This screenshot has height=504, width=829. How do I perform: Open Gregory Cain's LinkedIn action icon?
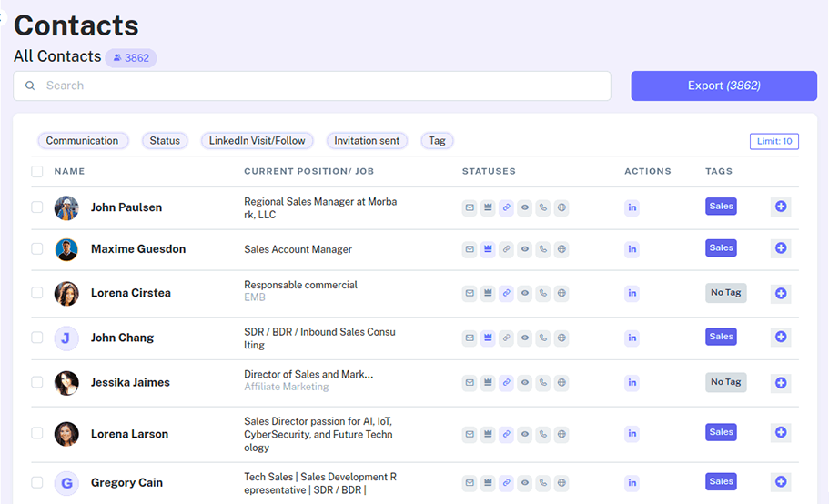(x=632, y=482)
